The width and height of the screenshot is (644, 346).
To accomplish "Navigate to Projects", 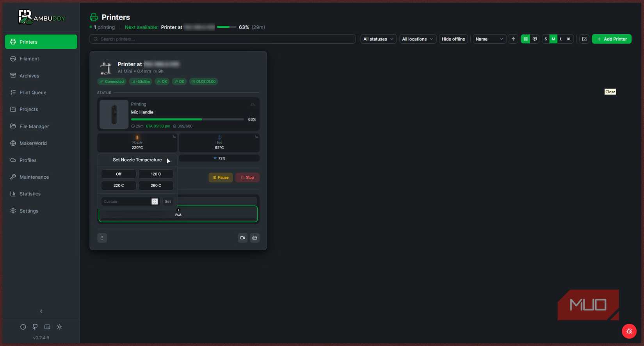I will pyautogui.click(x=41, y=109).
